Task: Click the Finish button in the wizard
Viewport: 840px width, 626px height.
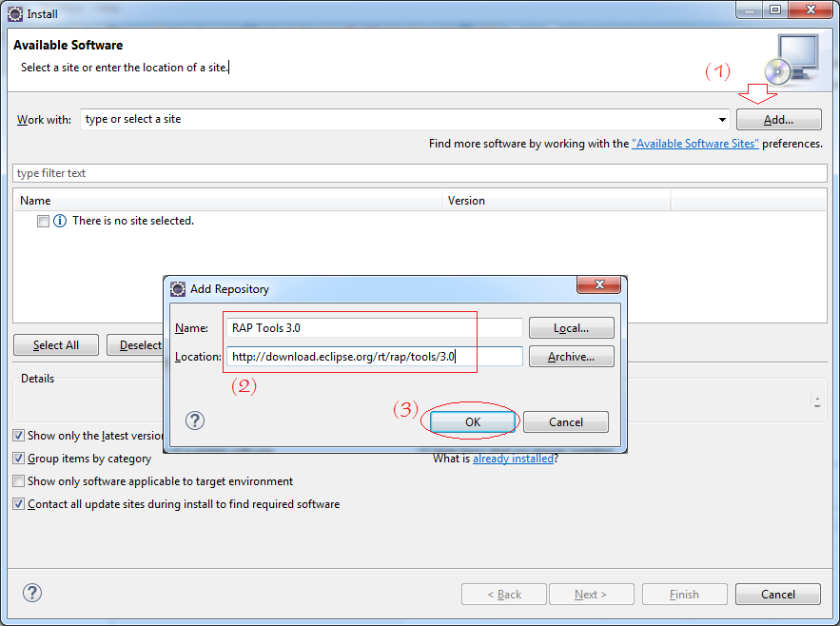Action: (x=685, y=595)
